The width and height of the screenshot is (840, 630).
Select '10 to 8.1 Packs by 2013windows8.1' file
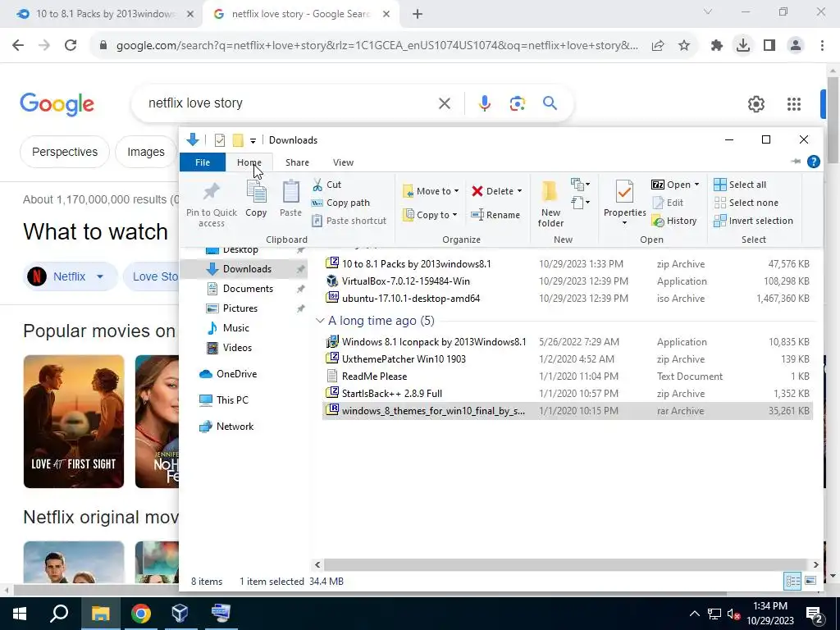point(568,264)
